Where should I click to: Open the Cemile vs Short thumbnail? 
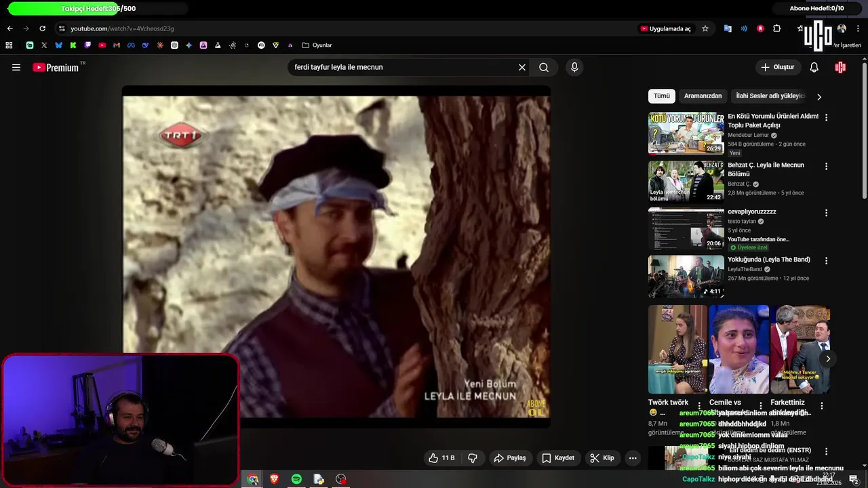[739, 349]
